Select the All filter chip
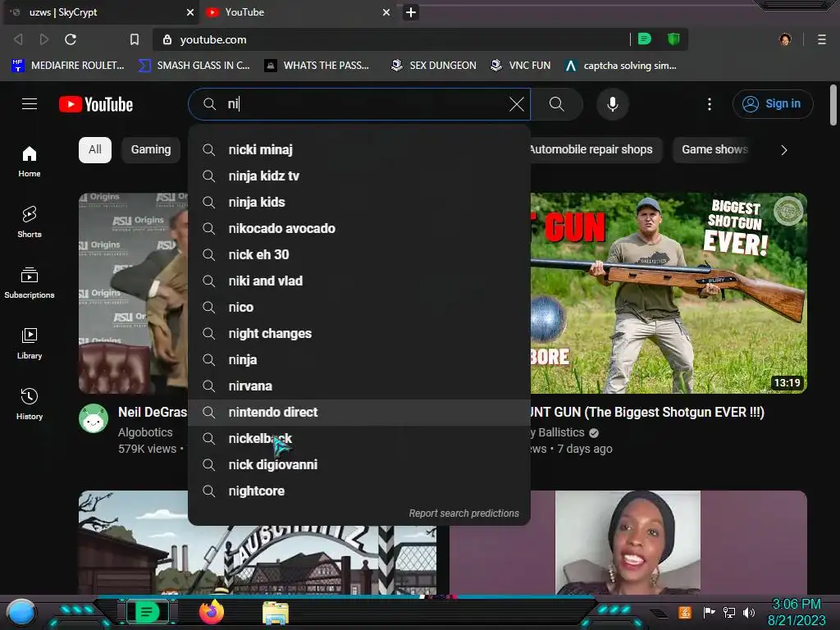 (95, 149)
